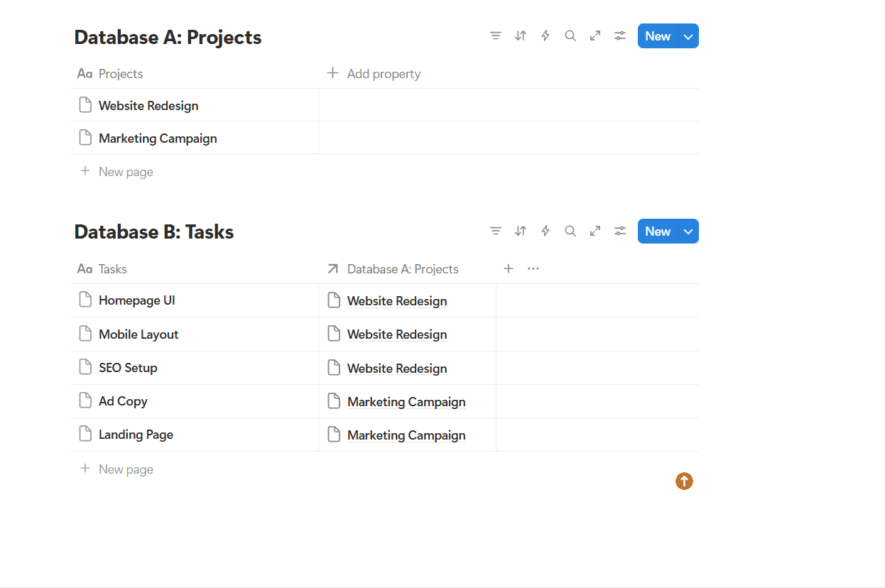885x588 pixels.
Task: Click page icon beside Homepage UI task
Action: point(85,300)
